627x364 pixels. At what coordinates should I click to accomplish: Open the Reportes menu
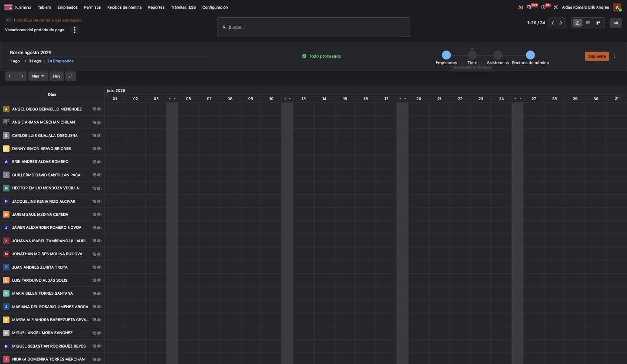click(x=156, y=7)
